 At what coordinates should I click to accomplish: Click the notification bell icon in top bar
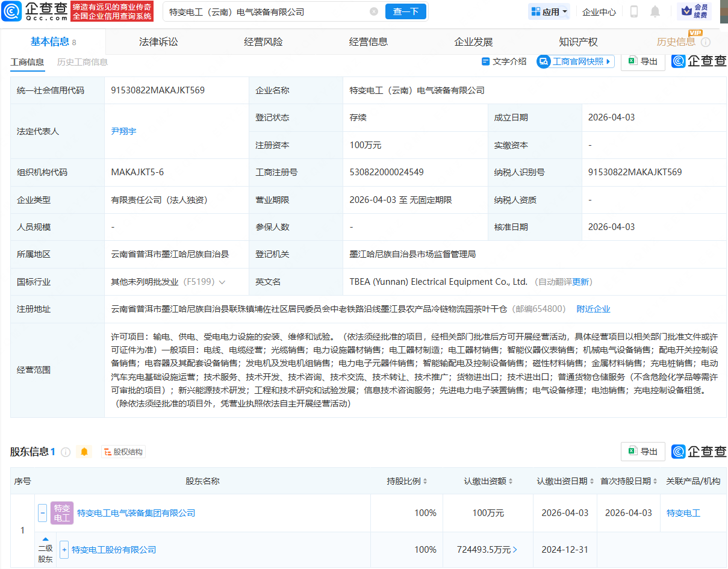pos(656,11)
